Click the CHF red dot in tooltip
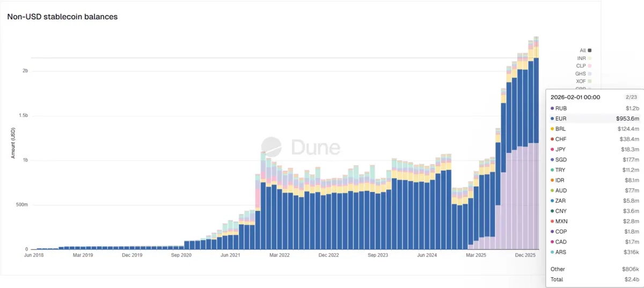 553,139
